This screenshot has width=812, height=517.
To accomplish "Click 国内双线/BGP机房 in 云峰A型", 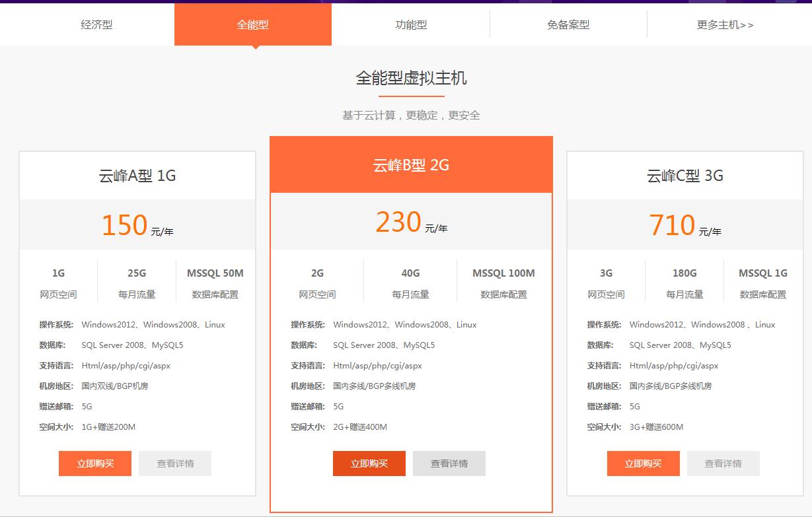I will [116, 386].
